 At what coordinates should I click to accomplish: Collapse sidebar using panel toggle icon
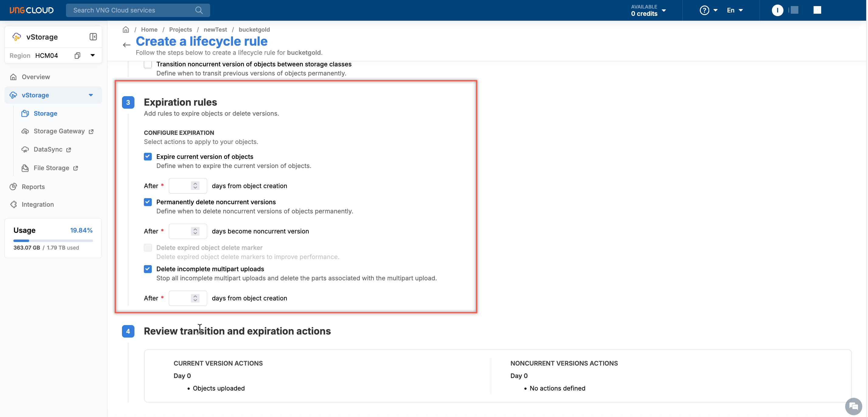click(x=93, y=37)
